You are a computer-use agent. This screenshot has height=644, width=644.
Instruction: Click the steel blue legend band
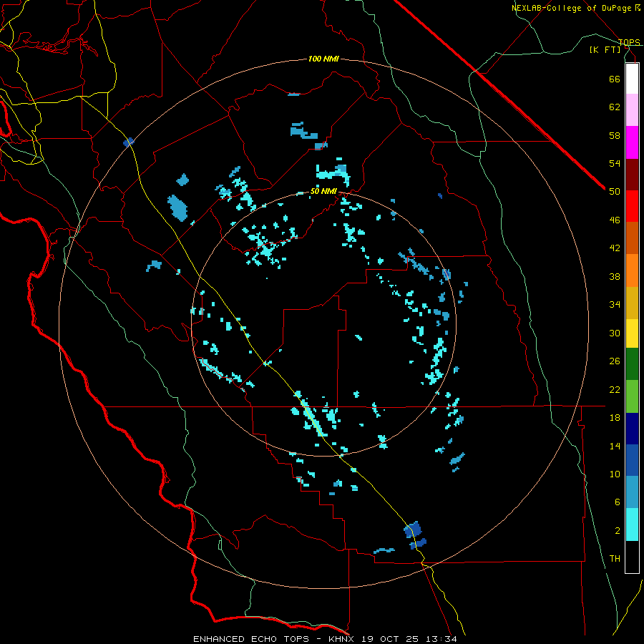point(632,492)
